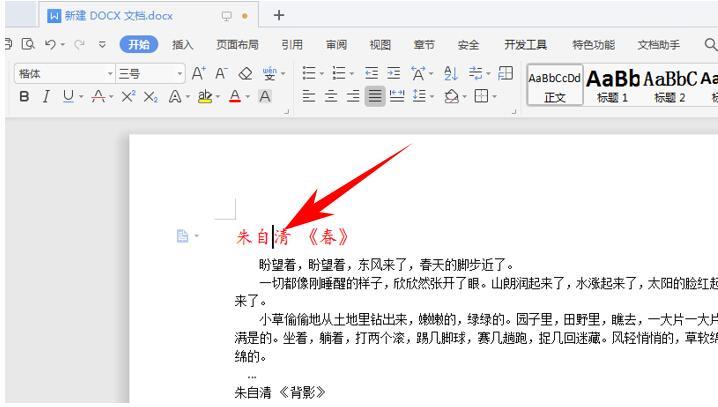Open the 特色功能 ribbon tab

[593, 45]
